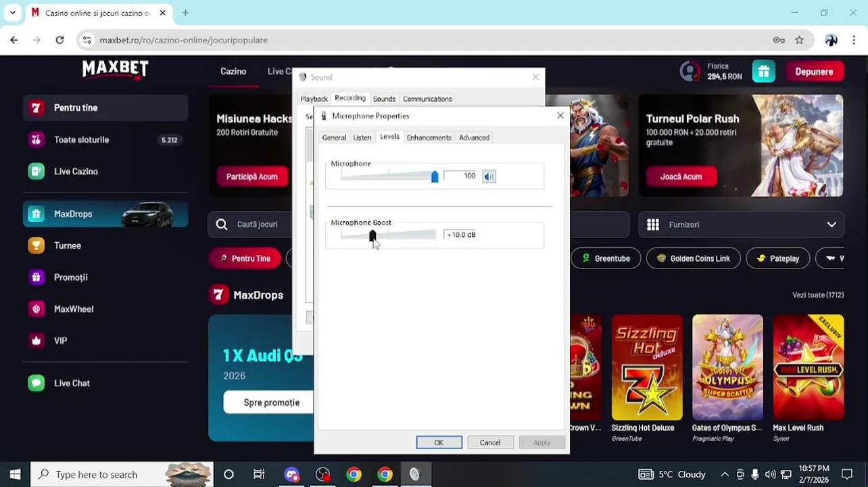Viewport: 868px width, 487px height.
Task: Filter by Greentube provider chip
Action: [x=606, y=258]
